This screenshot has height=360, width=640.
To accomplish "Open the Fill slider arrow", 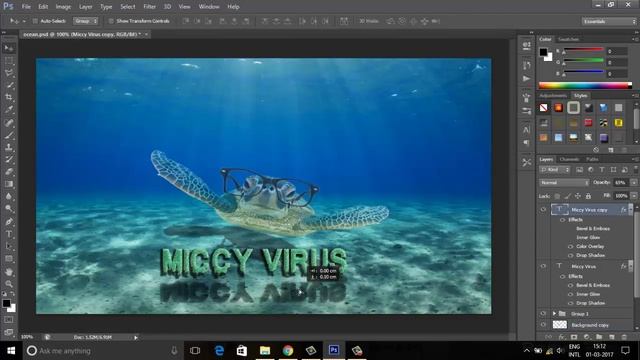I will 633,196.
